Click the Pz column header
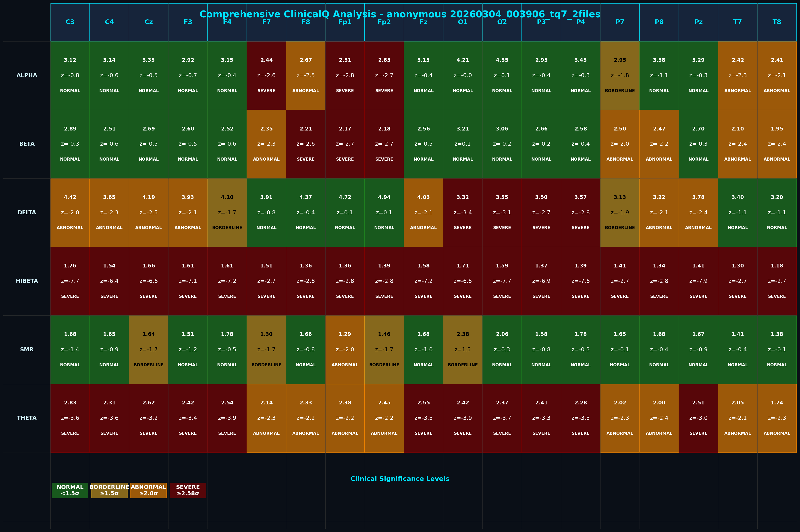The width and height of the screenshot is (800, 532). [x=698, y=22]
